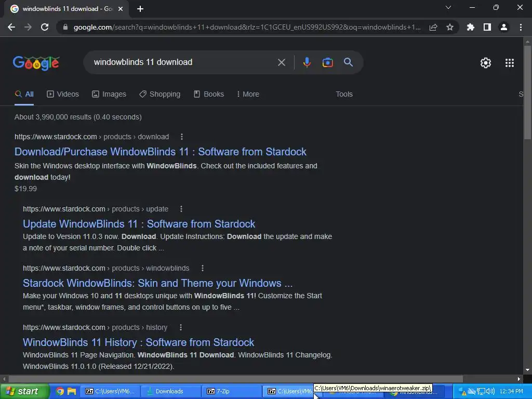Click the page's horizontal scrollbar thumb
532x399 pixels.
tap(236, 379)
